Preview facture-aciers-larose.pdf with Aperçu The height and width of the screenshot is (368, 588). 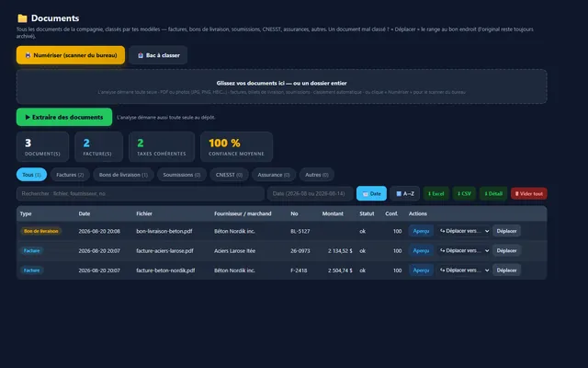421,250
